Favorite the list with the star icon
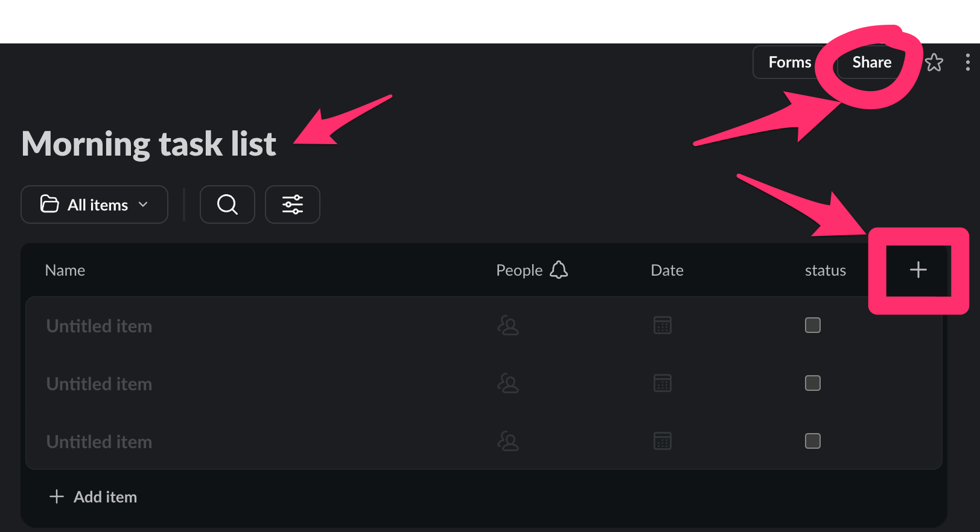The image size is (980, 532). coord(934,62)
